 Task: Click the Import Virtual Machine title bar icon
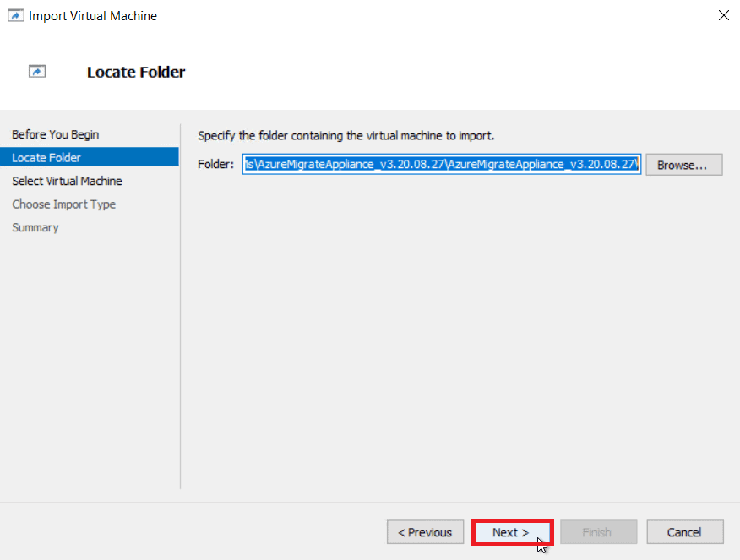[15, 15]
